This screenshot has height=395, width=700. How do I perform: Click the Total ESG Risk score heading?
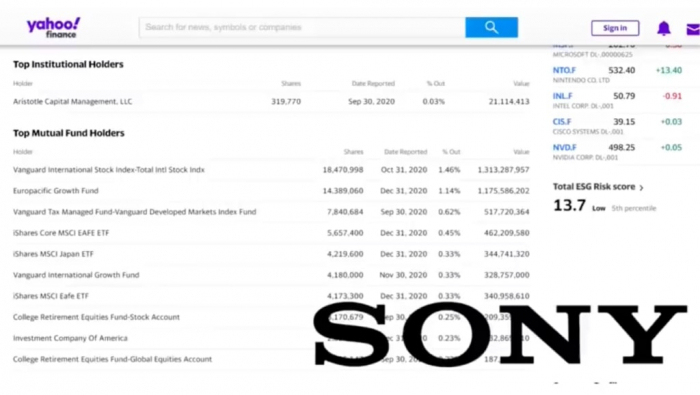tap(594, 187)
